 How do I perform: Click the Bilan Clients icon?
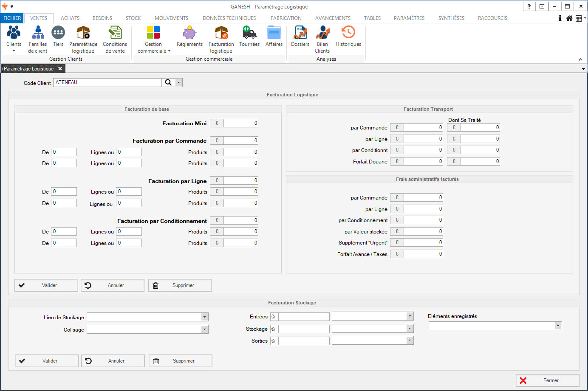pos(322,33)
